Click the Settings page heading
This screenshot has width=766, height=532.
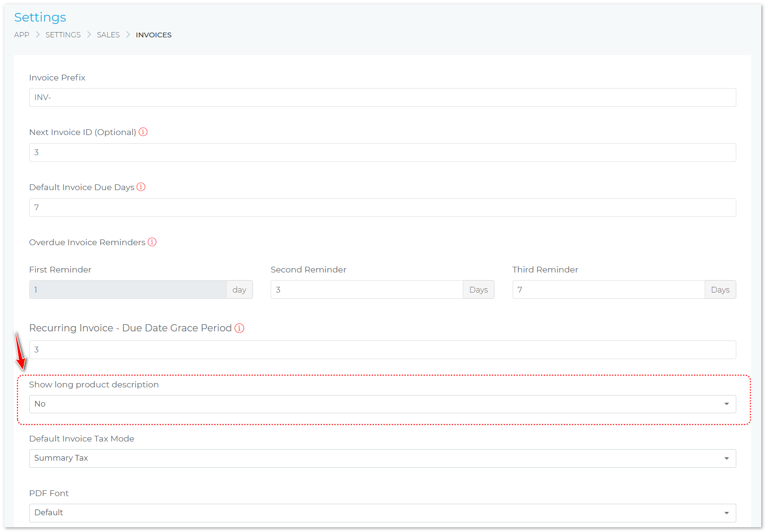[x=40, y=17]
